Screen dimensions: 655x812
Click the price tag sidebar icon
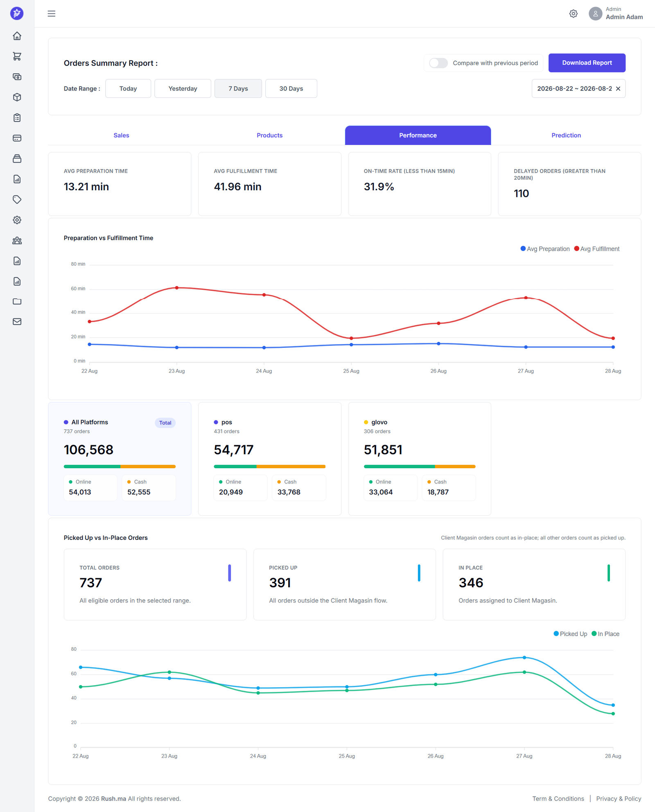click(17, 200)
